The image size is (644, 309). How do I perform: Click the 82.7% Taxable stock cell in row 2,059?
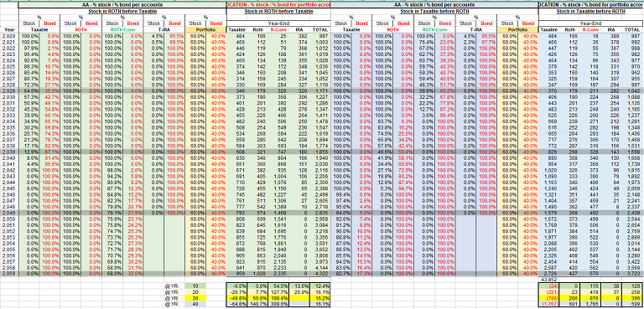(x=341, y=273)
